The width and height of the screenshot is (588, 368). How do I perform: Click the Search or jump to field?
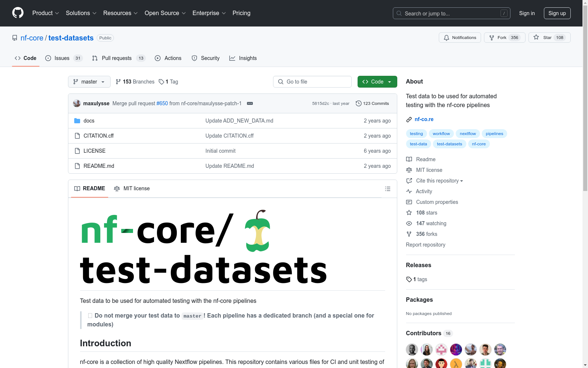tap(452, 13)
